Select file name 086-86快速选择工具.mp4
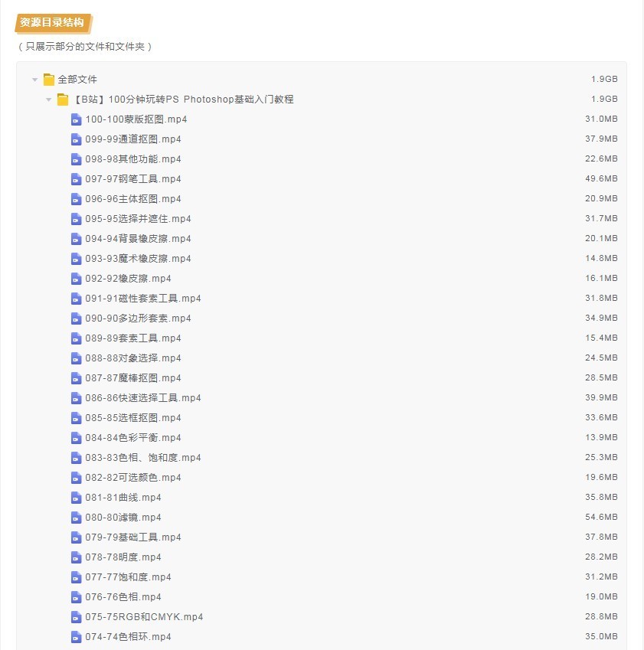The width and height of the screenshot is (644, 650). click(143, 398)
